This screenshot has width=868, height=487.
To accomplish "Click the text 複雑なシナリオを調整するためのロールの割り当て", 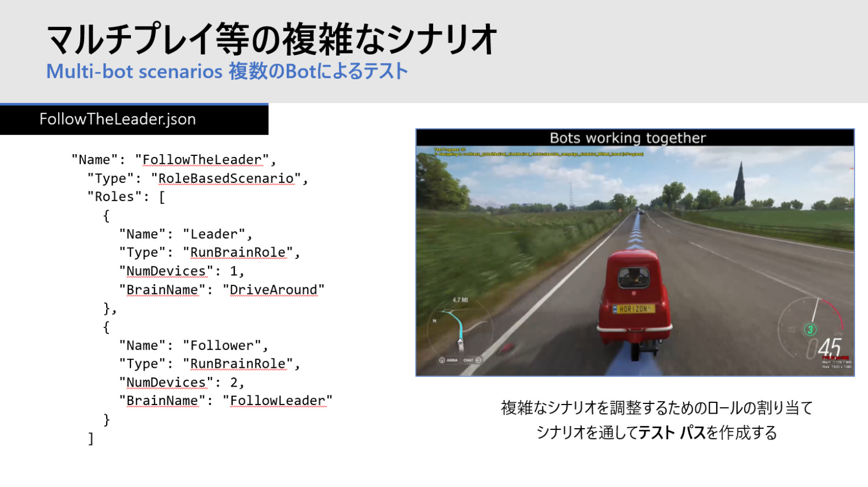I will click(x=656, y=408).
